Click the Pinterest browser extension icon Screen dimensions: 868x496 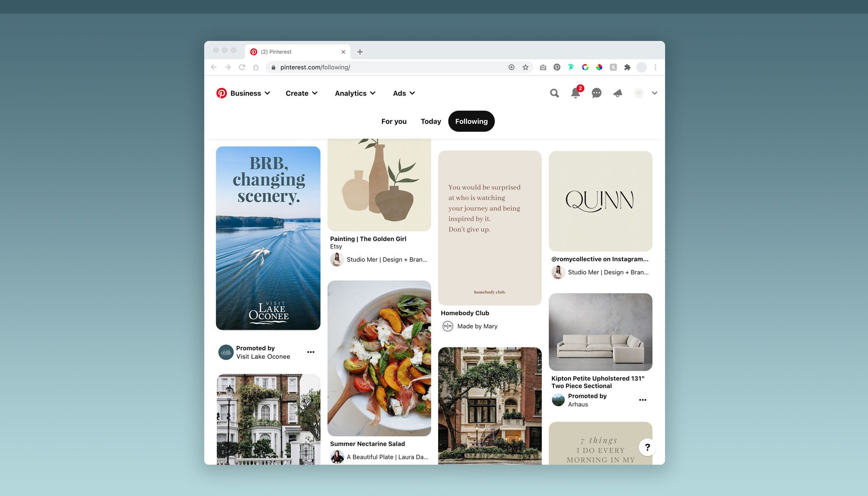(x=557, y=67)
